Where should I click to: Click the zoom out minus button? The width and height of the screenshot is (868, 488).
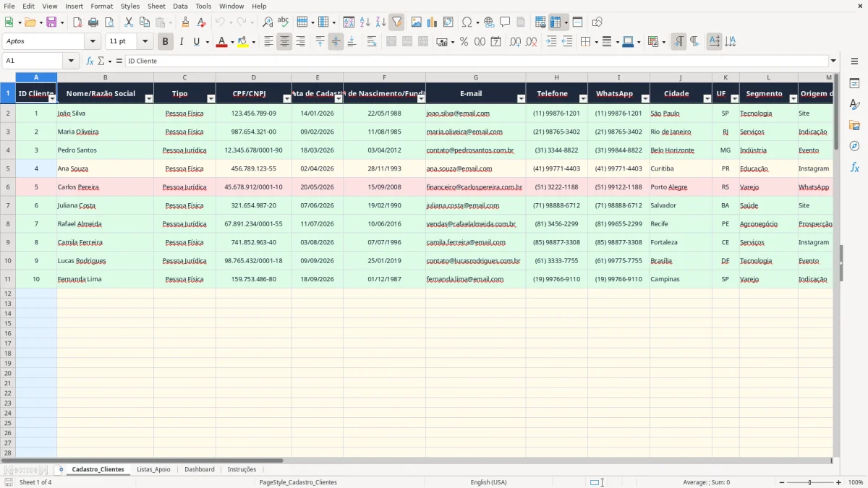point(781,482)
